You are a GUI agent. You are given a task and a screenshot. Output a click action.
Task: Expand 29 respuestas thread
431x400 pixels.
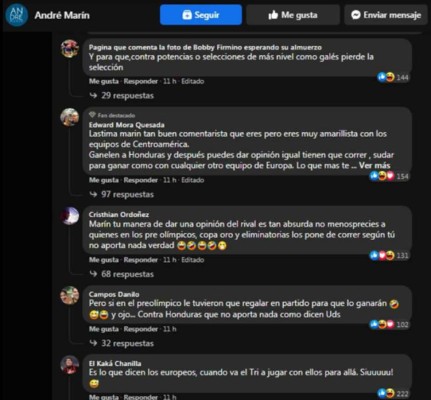tap(122, 96)
